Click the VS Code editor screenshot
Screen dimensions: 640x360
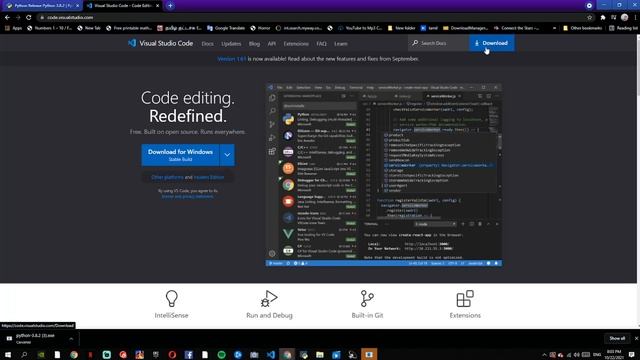(x=384, y=175)
